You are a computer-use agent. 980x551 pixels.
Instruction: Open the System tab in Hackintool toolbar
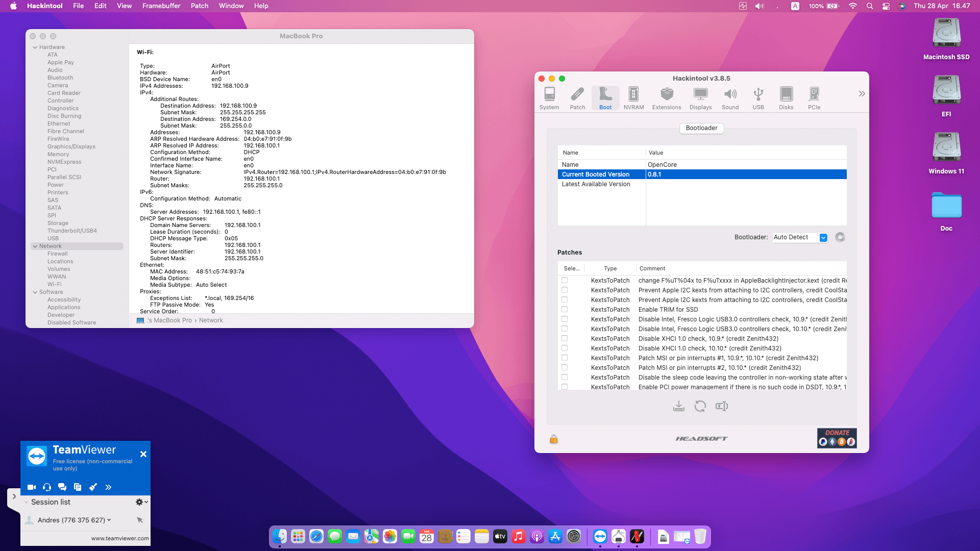pyautogui.click(x=549, y=98)
